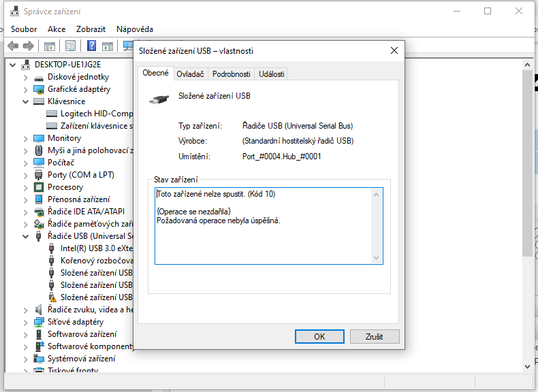
Task: Expand the Grafické adaptéry category
Action: pos(26,89)
